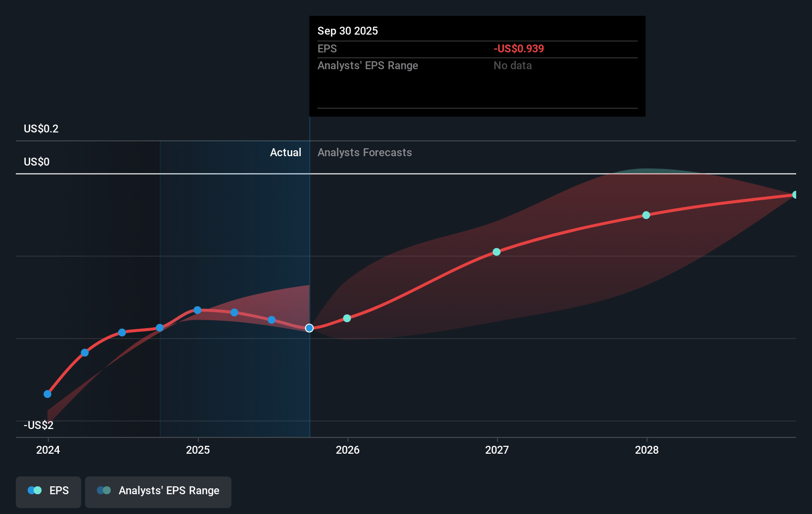This screenshot has width=812, height=514.
Task: Toggle the EPS series legend button
Action: point(48,491)
